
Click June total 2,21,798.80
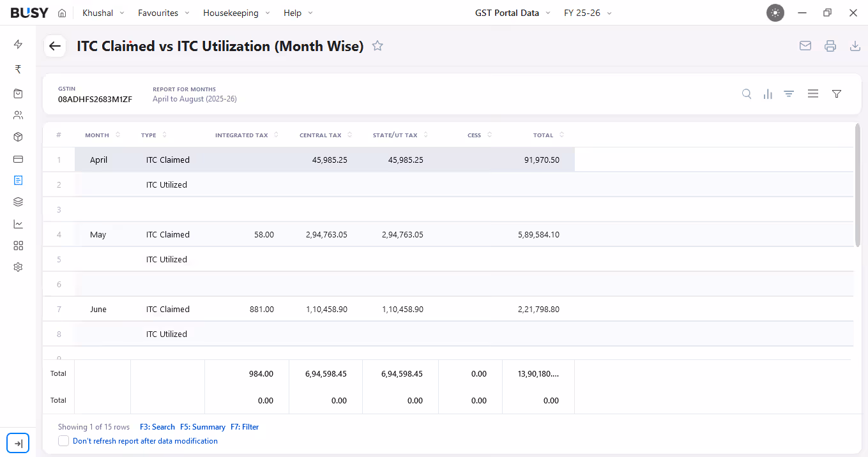538,310
